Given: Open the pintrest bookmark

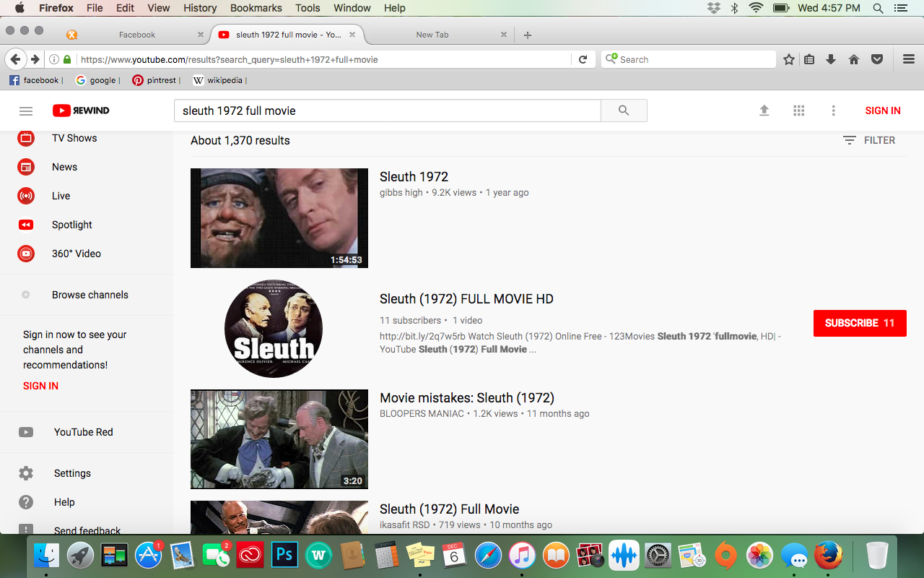Looking at the screenshot, I should (155, 80).
